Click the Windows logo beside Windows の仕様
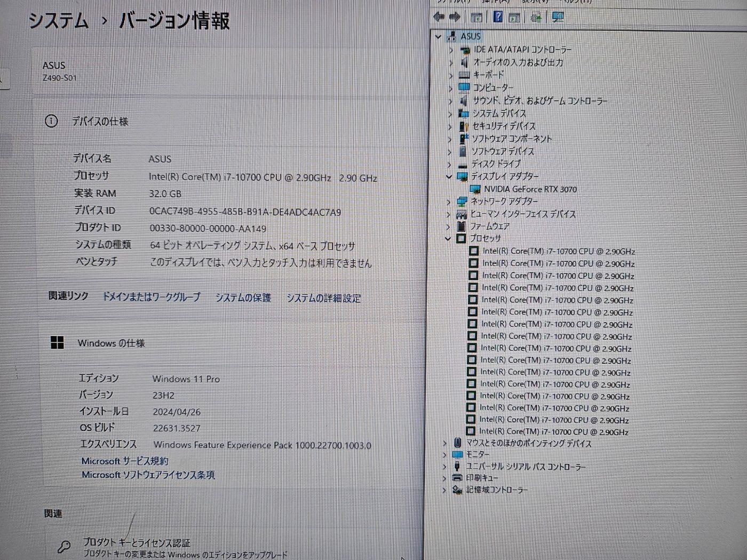747x560 pixels. click(57, 342)
